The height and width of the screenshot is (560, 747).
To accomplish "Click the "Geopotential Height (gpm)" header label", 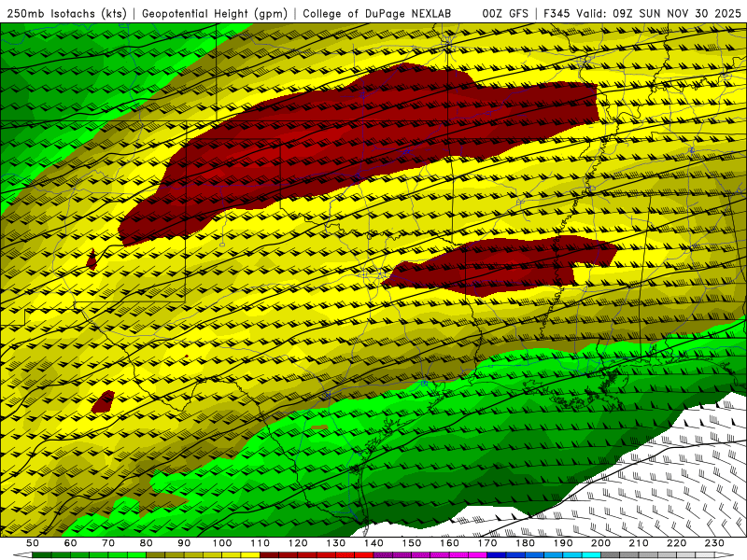I will pyautogui.click(x=215, y=14).
